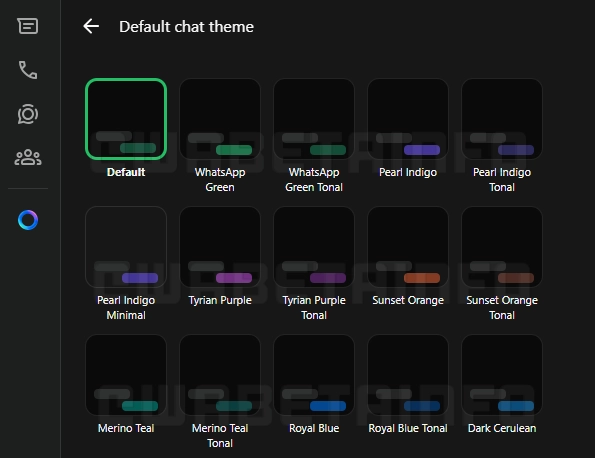Open the Communities people icon

coord(28,157)
